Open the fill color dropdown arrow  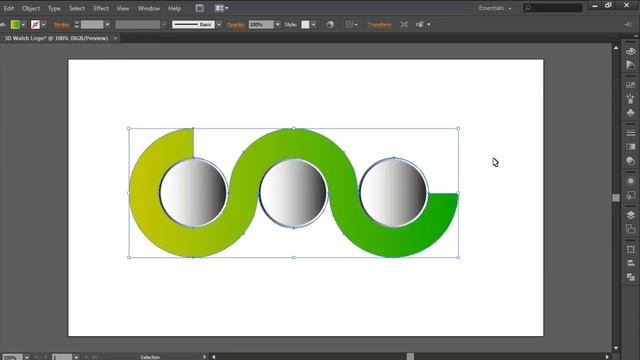(23, 24)
